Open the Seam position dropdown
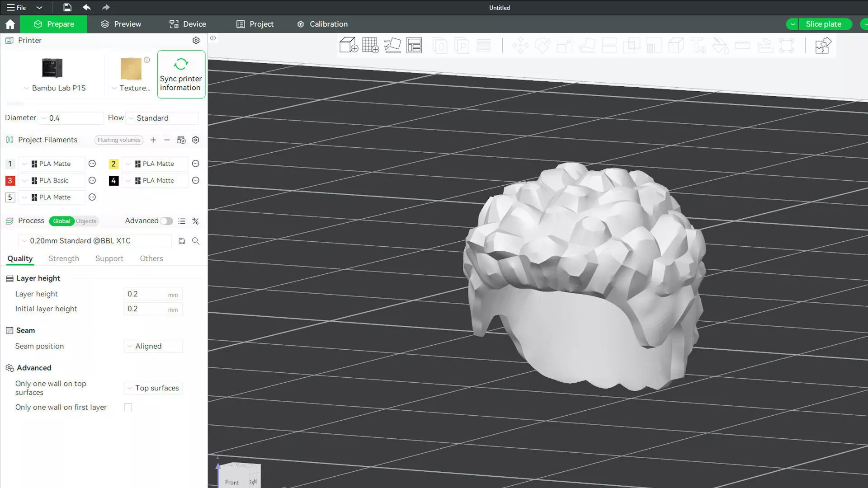This screenshot has width=868, height=488. [153, 346]
